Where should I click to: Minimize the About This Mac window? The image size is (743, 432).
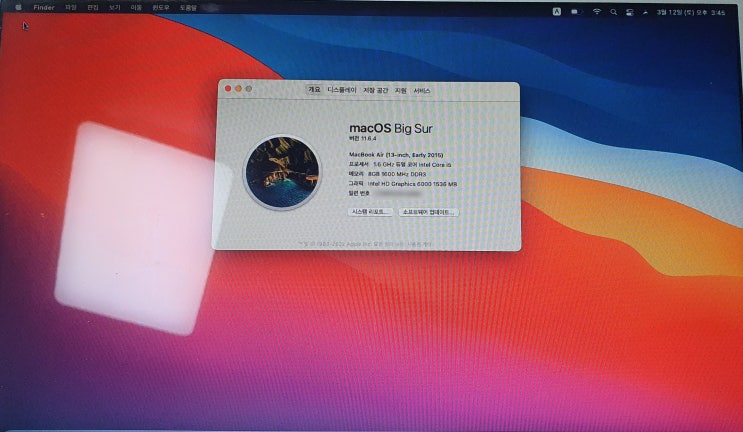tap(238, 89)
